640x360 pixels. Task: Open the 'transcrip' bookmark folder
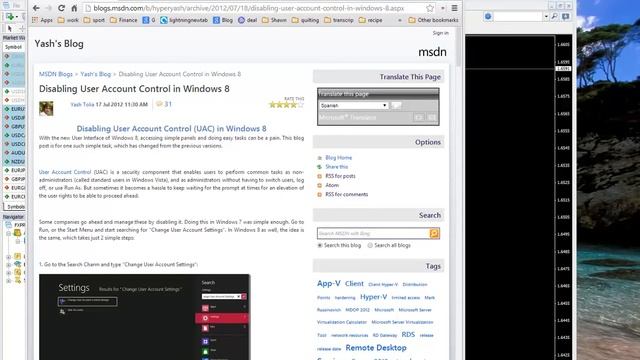(339, 20)
